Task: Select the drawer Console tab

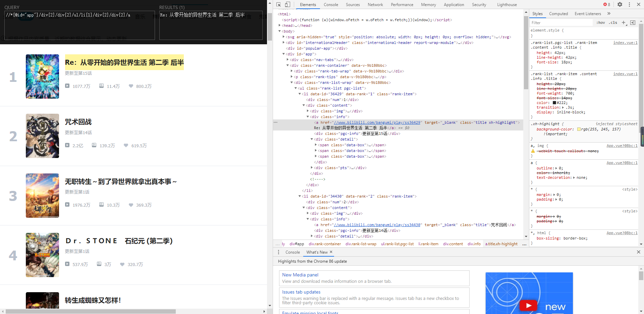Action: (292, 252)
